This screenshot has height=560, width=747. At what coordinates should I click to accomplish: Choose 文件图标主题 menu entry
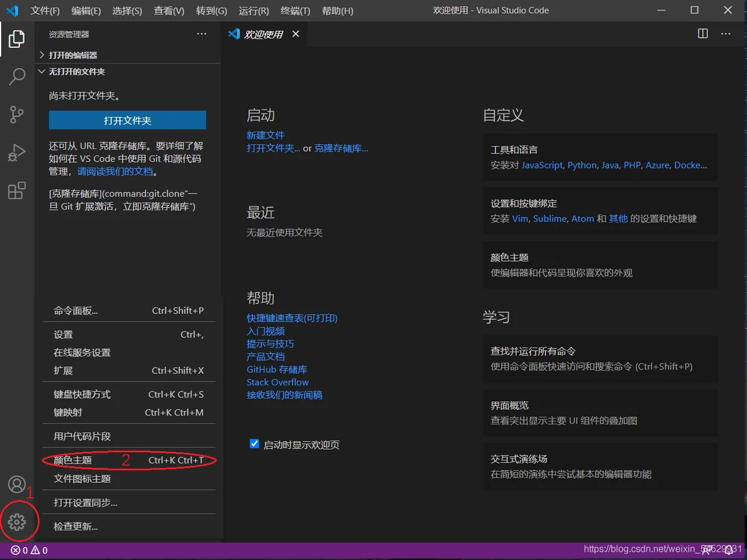coord(129,478)
